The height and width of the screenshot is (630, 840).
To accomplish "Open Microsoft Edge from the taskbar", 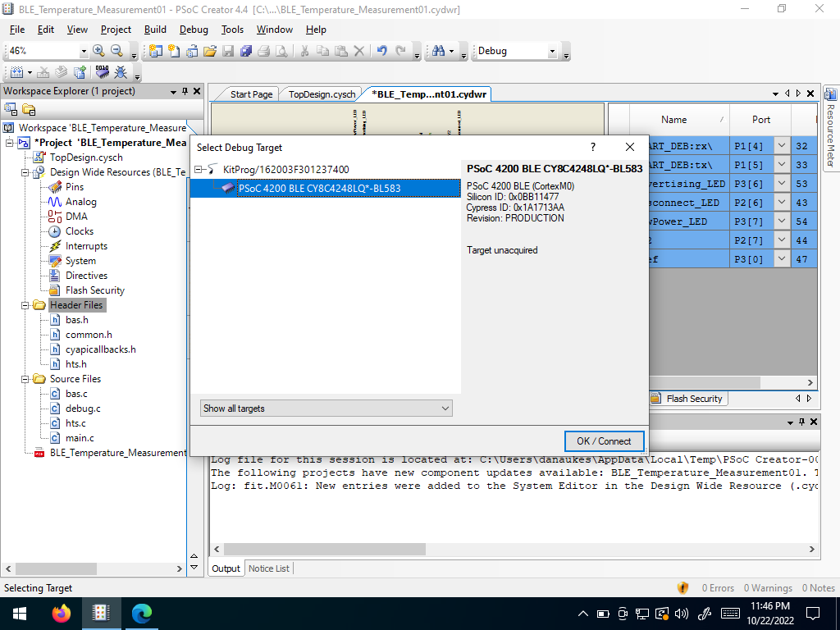I will coord(141,614).
